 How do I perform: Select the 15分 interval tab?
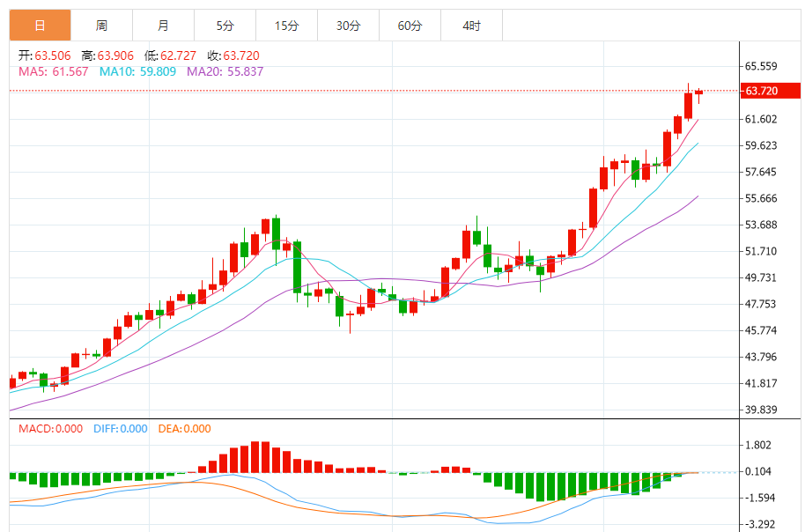[286, 26]
